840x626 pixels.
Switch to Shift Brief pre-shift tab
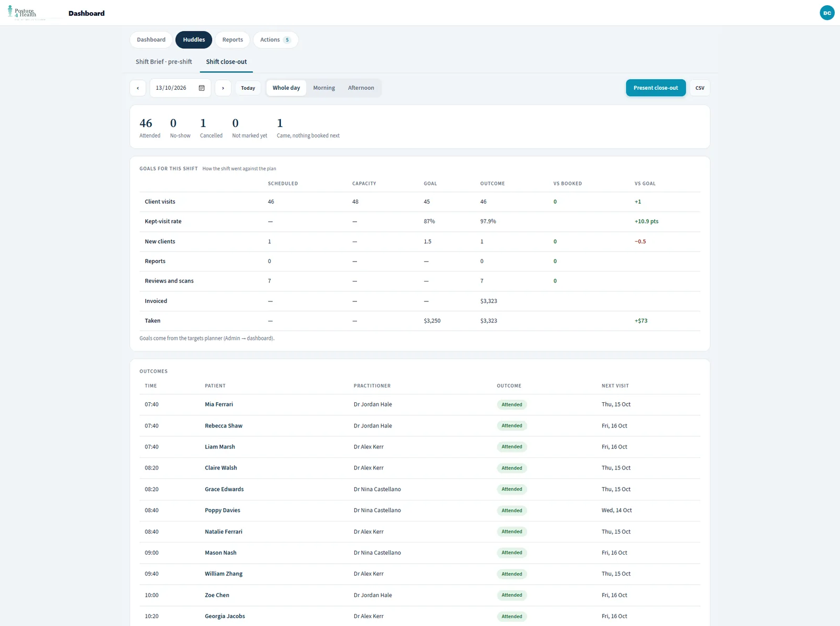tap(164, 62)
